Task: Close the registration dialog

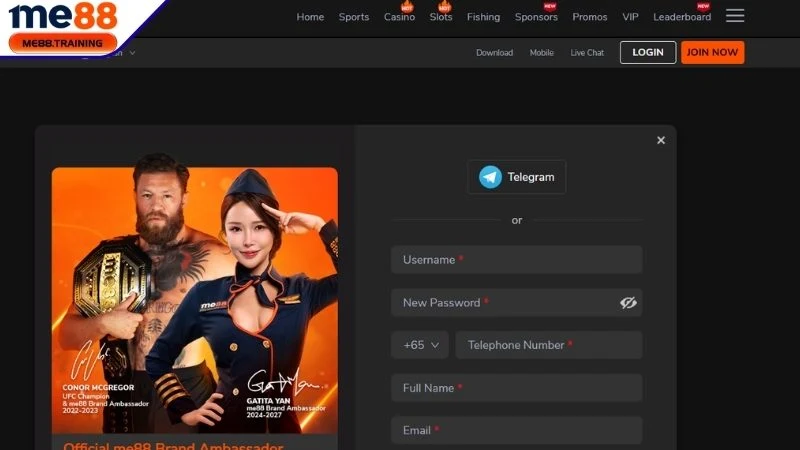Action: [x=660, y=141]
